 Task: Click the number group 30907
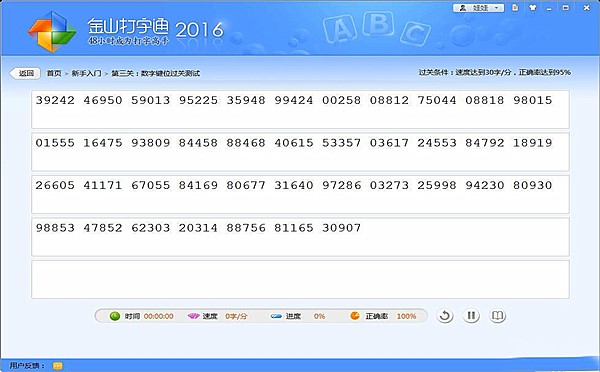pyautogui.click(x=341, y=228)
